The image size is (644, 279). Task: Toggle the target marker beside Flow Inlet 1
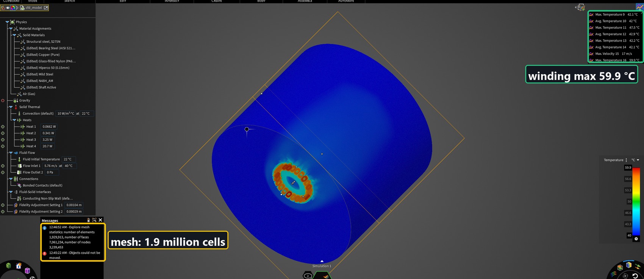(x=3, y=166)
